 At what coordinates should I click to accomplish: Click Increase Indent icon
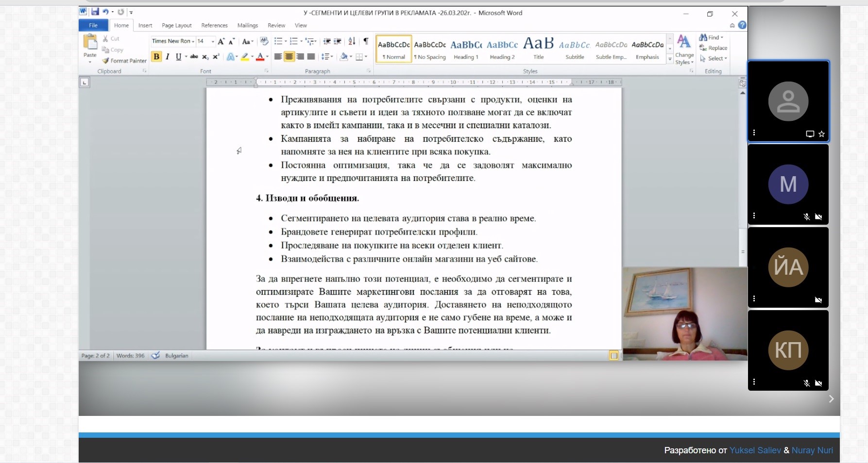[x=338, y=41]
